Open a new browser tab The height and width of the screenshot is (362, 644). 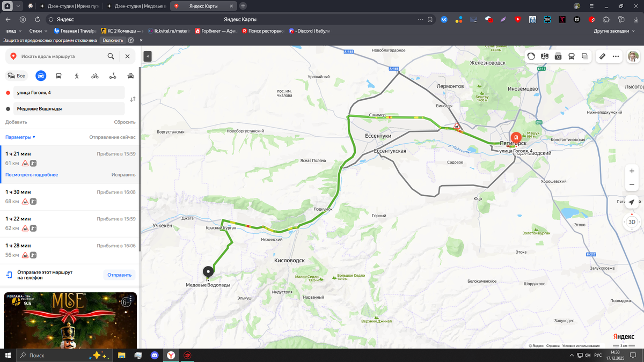(x=243, y=6)
